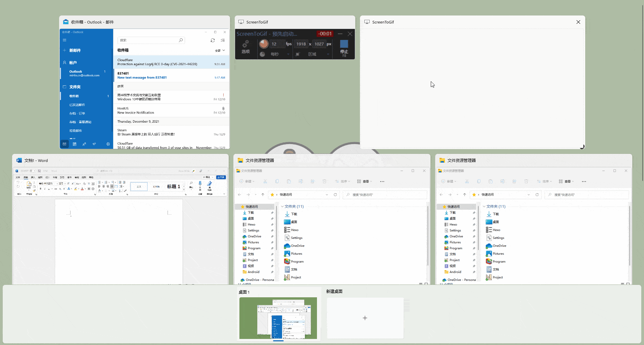Close the blank ScreenToGif window thumbnail
644x345 pixels.
pos(578,22)
